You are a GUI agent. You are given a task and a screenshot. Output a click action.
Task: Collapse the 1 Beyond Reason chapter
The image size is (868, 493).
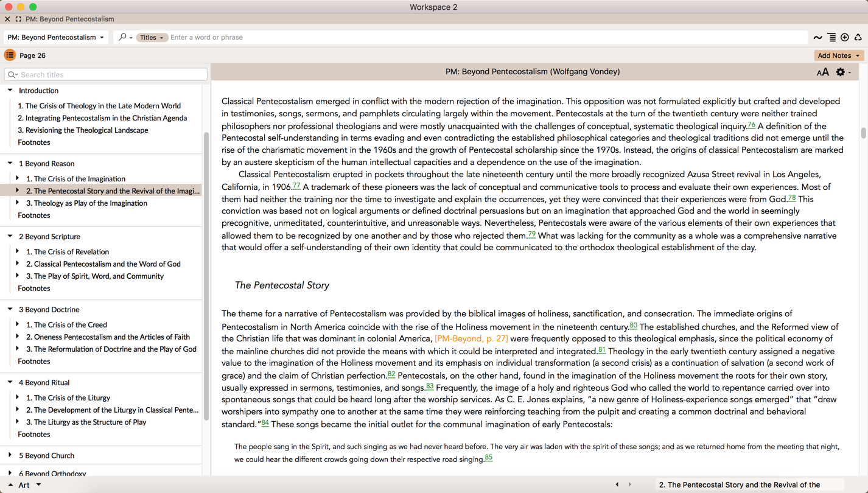coord(10,163)
